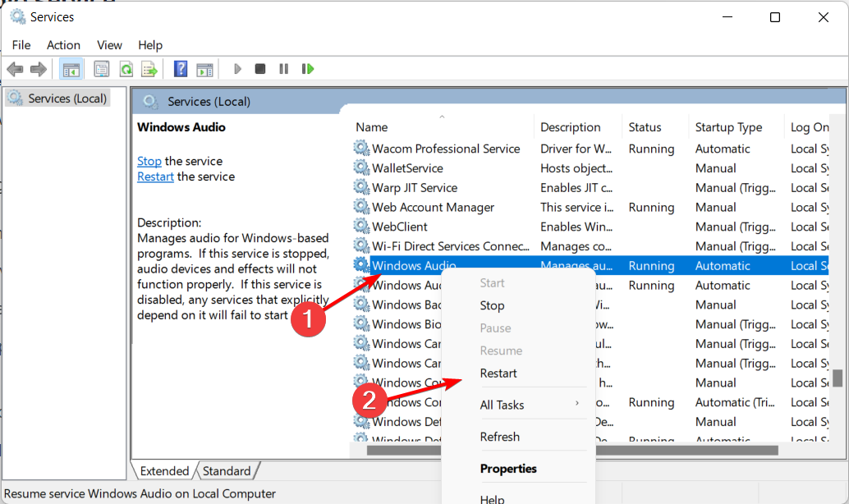Click the "Manages co..." description cell
This screenshot has height=504, width=849.
(576, 246)
